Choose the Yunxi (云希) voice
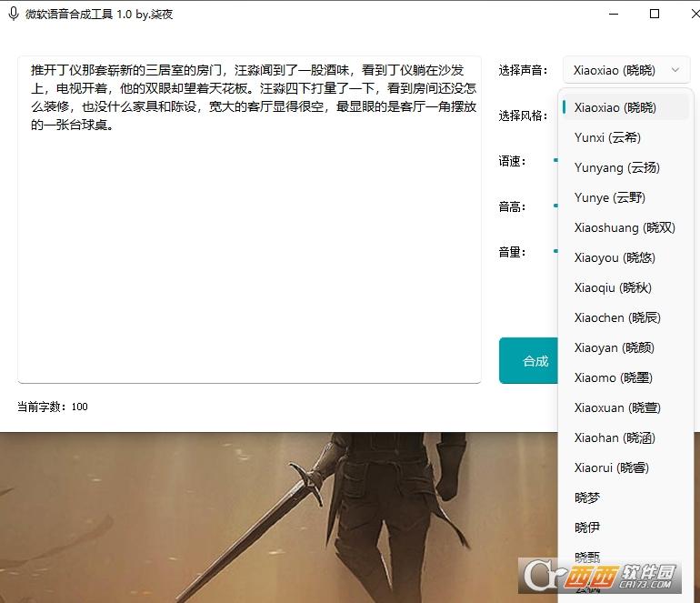 click(625, 137)
